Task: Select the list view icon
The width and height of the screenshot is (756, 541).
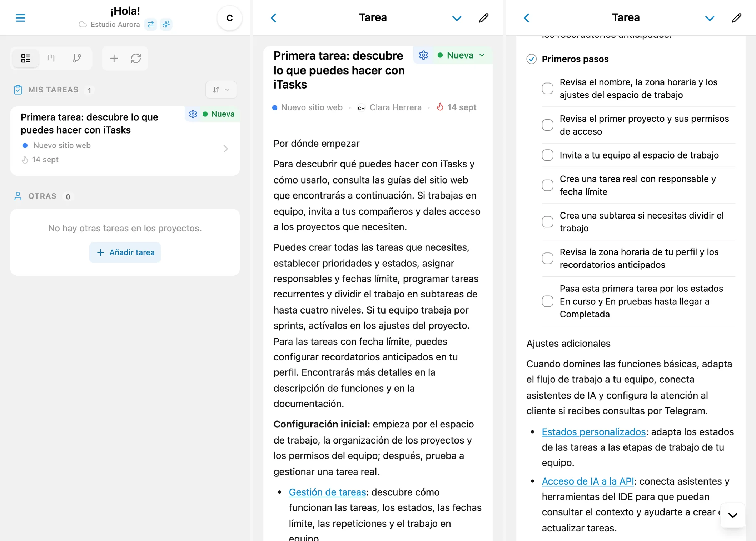Action: tap(26, 58)
